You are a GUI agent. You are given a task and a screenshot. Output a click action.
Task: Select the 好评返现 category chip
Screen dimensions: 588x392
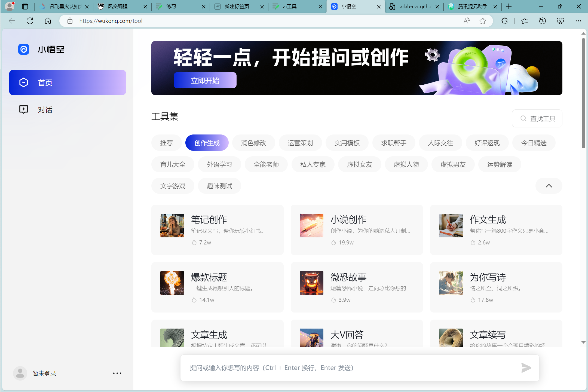(x=487, y=143)
